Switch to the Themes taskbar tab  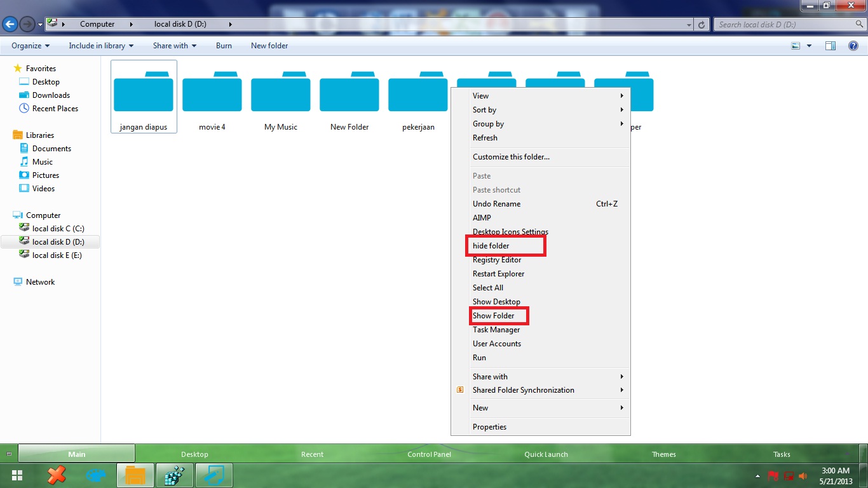663,454
